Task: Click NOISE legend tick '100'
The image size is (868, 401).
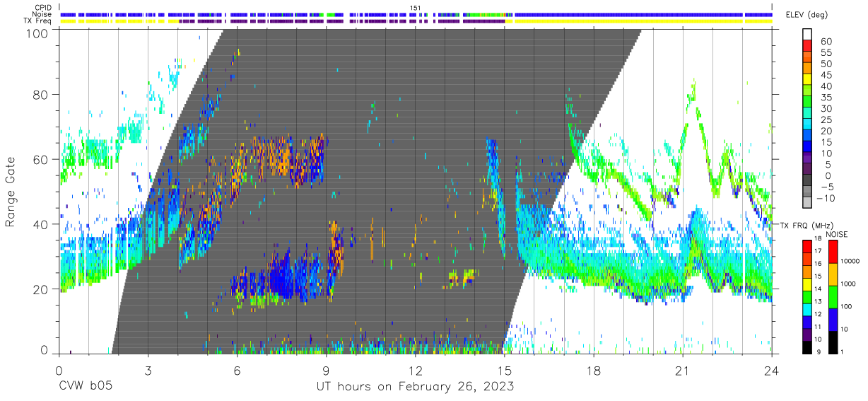Action: pyautogui.click(x=847, y=306)
